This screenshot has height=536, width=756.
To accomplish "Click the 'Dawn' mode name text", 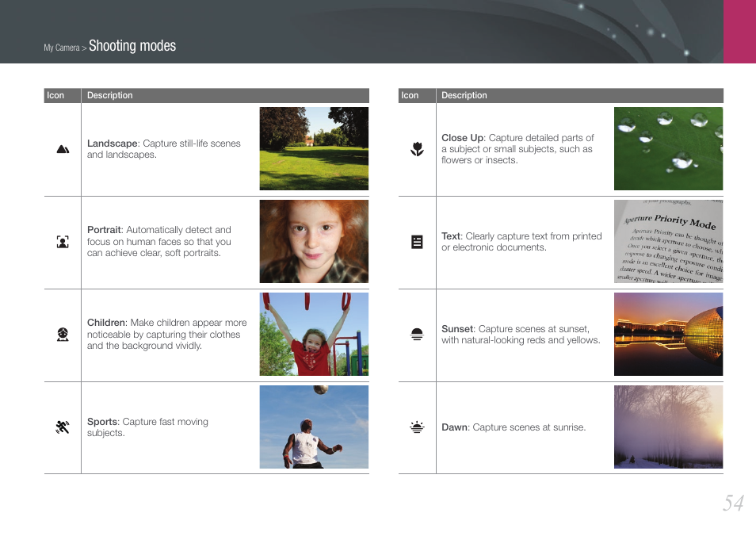I will click(x=454, y=427).
